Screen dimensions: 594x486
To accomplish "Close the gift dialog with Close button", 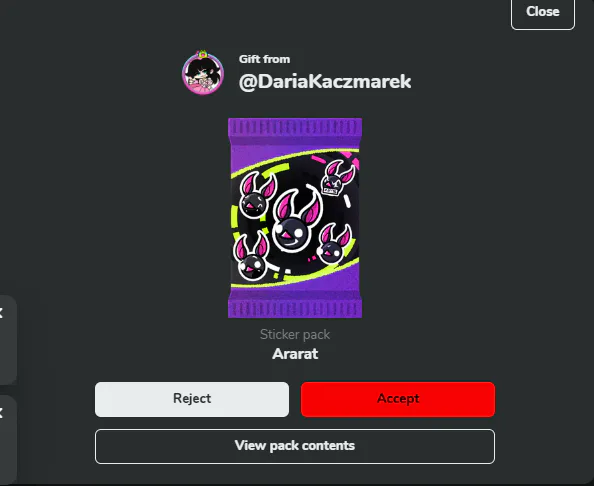I will 542,12.
